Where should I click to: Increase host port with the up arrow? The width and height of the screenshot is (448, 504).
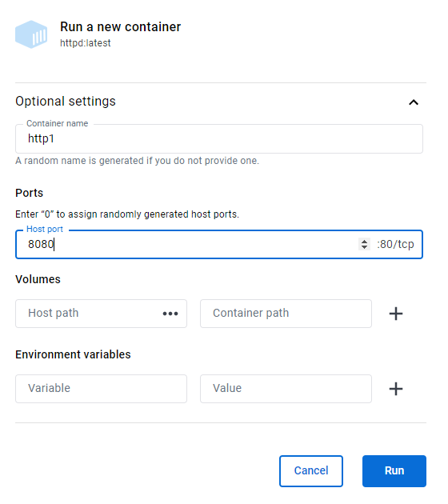(364, 242)
